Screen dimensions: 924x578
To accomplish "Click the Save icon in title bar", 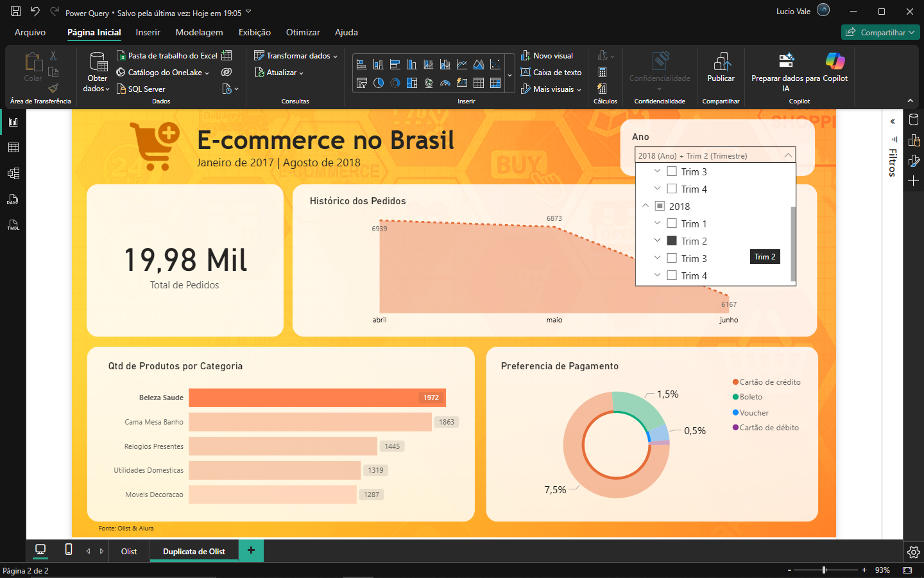I will tap(15, 12).
